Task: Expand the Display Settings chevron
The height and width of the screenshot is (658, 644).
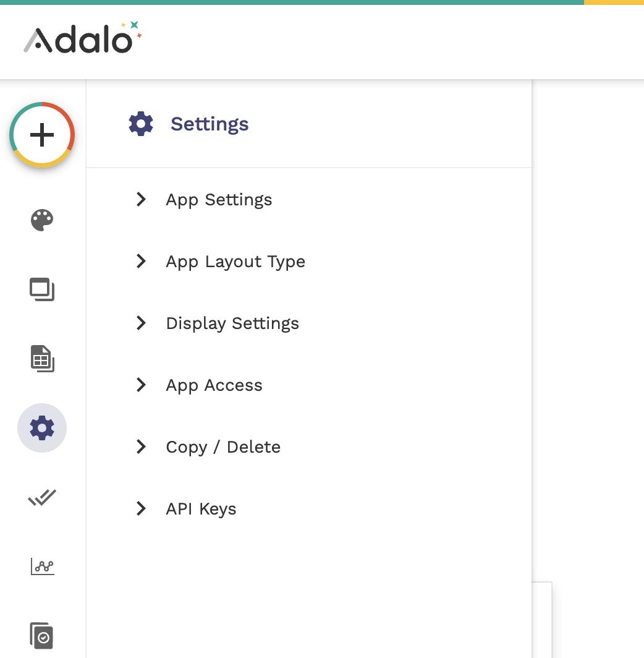Action: [141, 323]
